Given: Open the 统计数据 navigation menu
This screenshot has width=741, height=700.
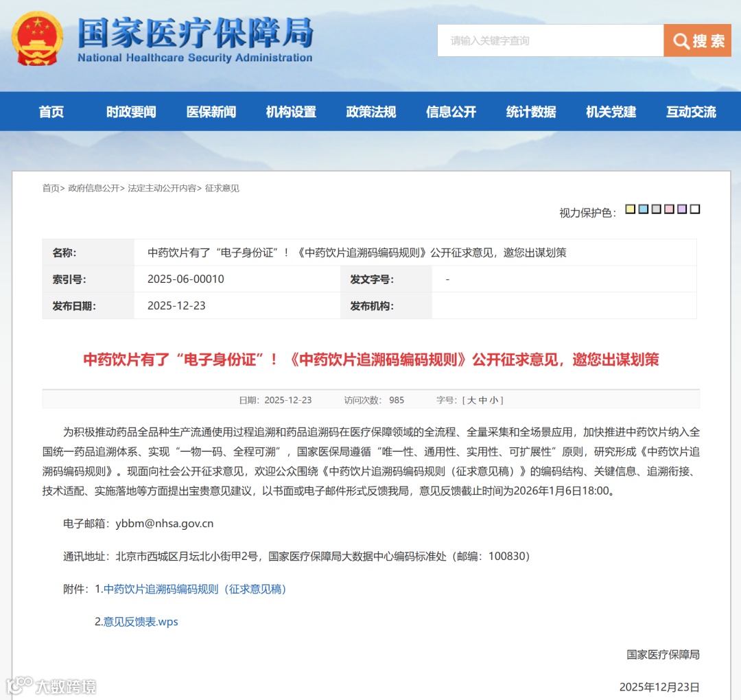Looking at the screenshot, I should tap(530, 111).
